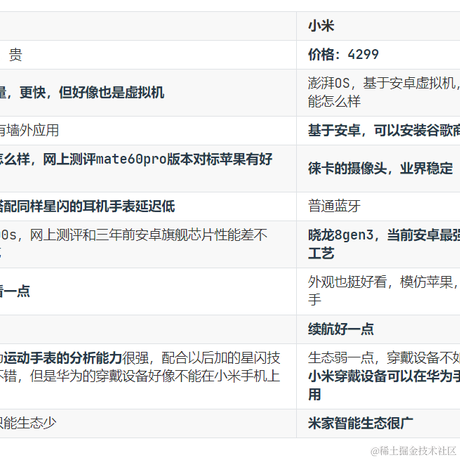Select the 普通蓝牙 cell
The image size is (460, 460).
(x=378, y=206)
